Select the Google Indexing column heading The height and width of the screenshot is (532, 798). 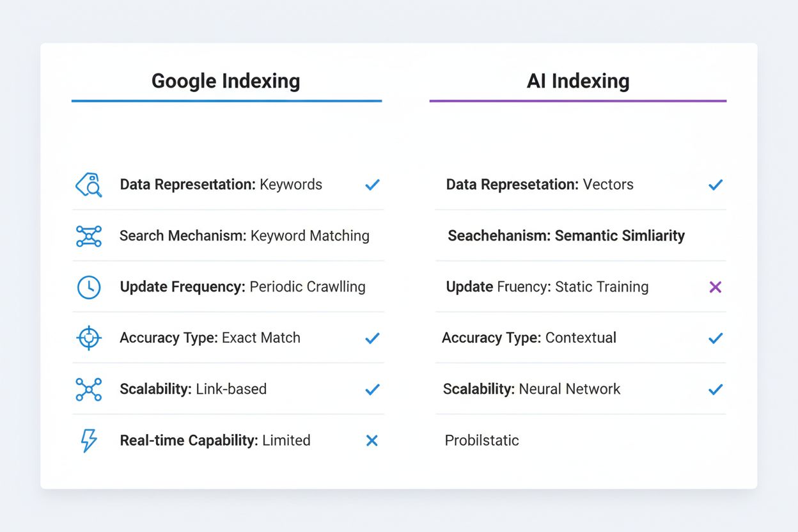(226, 81)
